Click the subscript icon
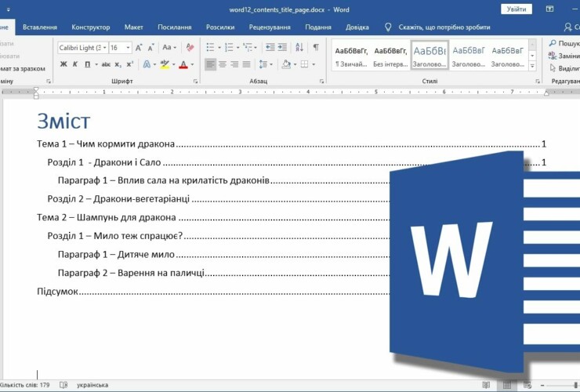580x392 pixels. click(x=118, y=64)
